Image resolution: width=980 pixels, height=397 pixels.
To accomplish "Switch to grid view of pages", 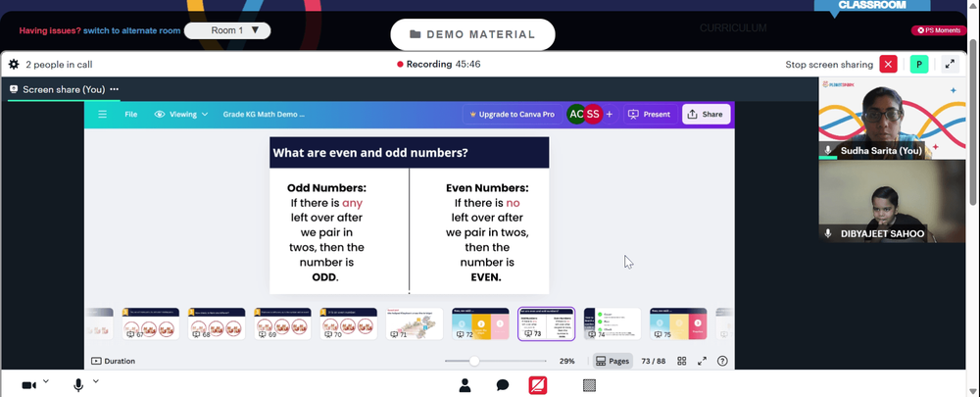I will tap(682, 361).
